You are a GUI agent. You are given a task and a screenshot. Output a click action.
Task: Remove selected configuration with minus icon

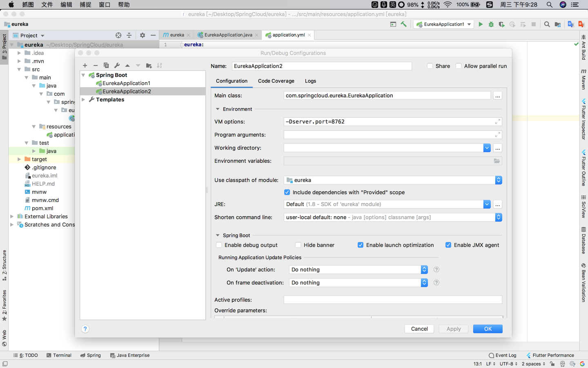96,65
